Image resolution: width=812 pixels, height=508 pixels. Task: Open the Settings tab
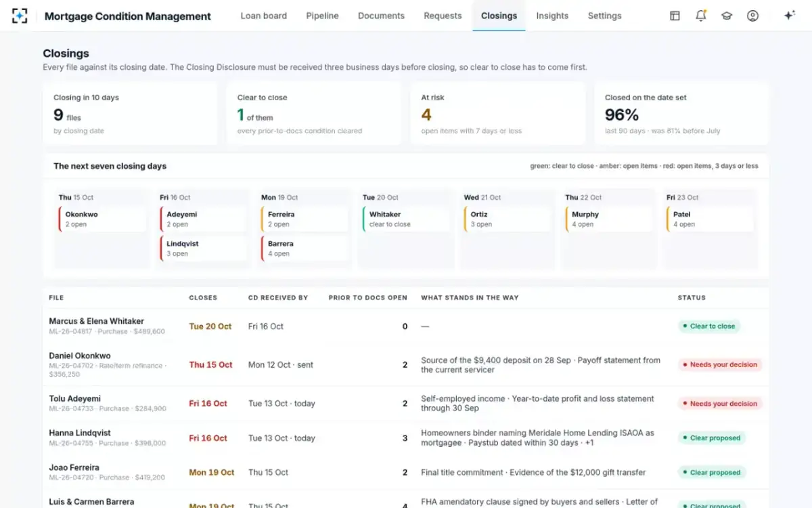coord(604,16)
